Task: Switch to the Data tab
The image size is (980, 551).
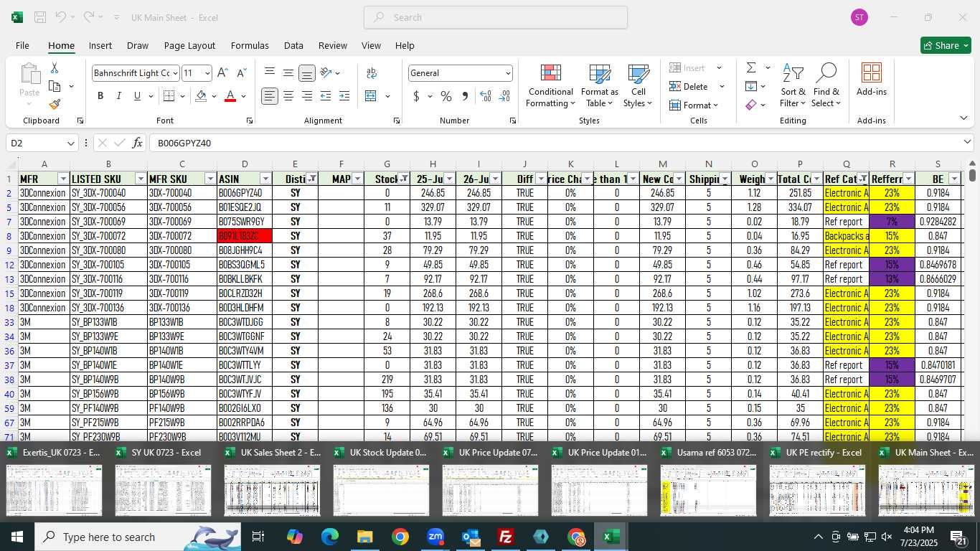Action: [293, 45]
